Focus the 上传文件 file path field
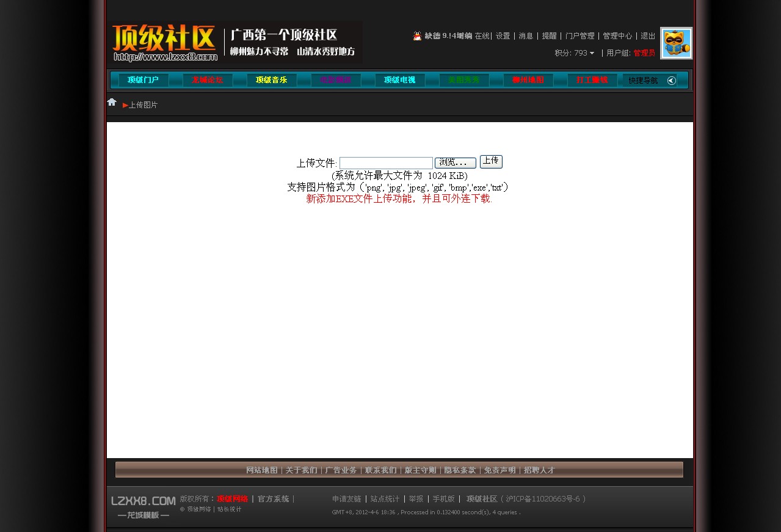This screenshot has width=781, height=532. pos(386,163)
